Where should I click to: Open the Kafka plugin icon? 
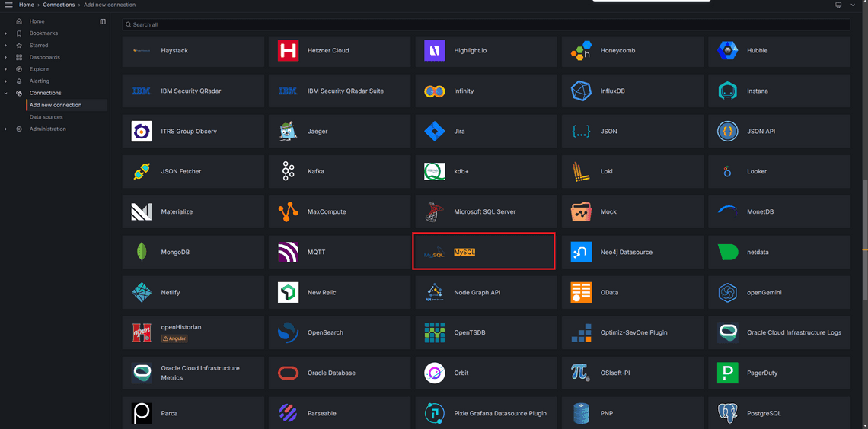pyautogui.click(x=288, y=172)
